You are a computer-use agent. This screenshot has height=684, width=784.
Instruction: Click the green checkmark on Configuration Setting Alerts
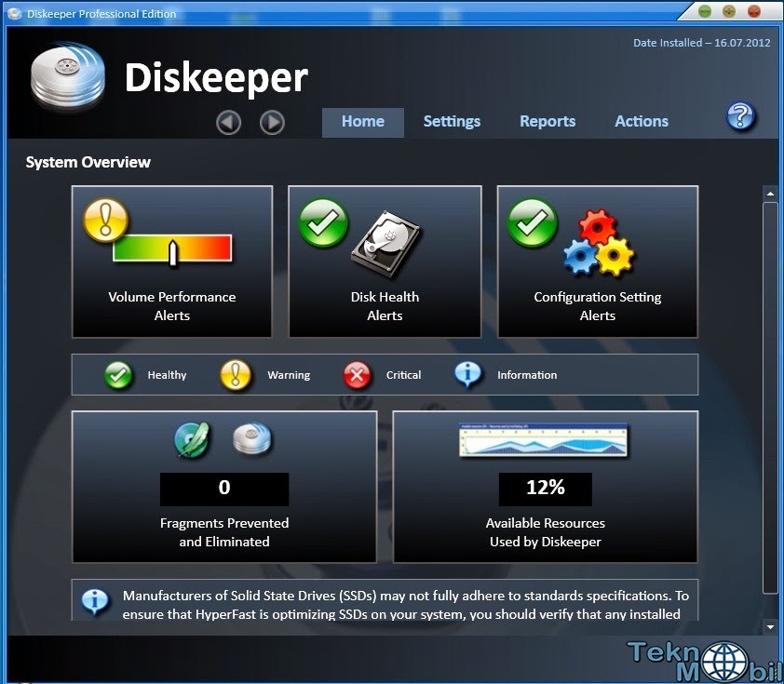point(532,222)
